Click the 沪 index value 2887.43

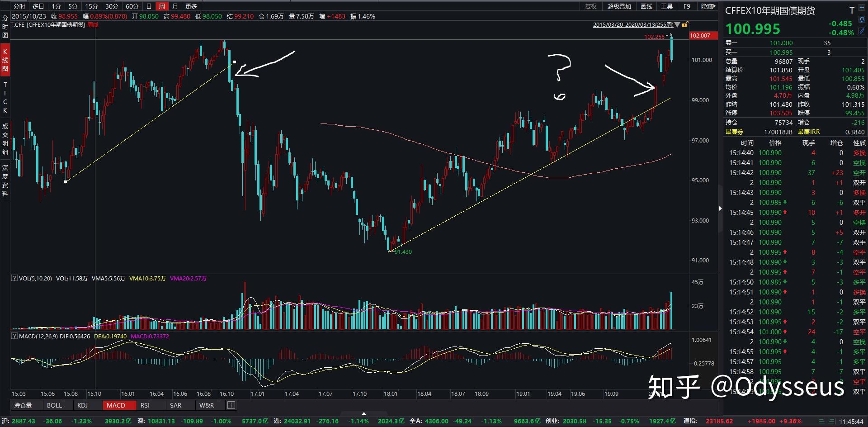coord(24,421)
